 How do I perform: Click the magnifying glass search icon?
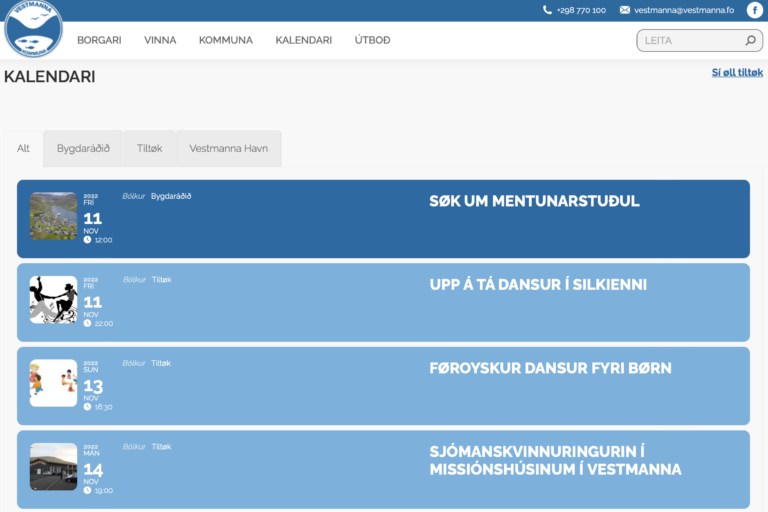750,41
